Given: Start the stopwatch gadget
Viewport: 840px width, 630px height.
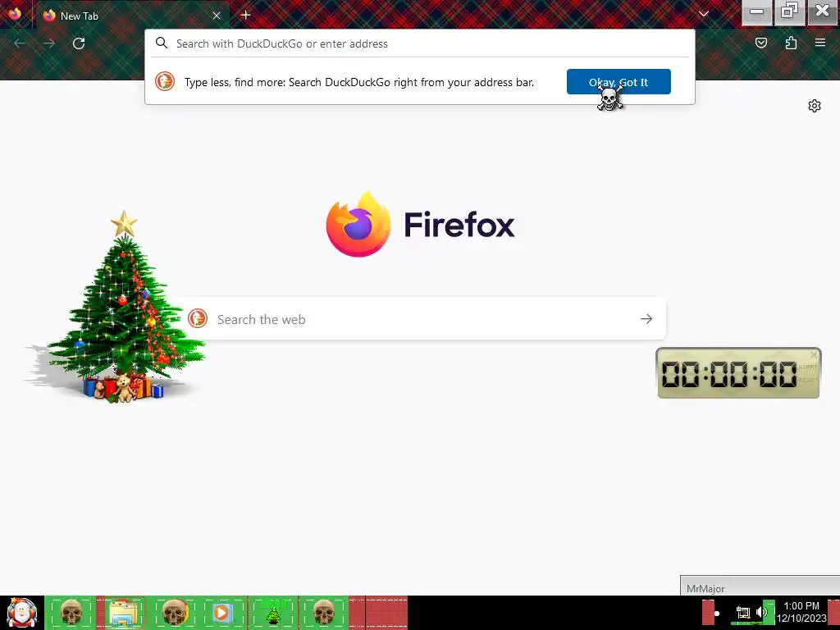Looking at the screenshot, I should pos(807,367).
